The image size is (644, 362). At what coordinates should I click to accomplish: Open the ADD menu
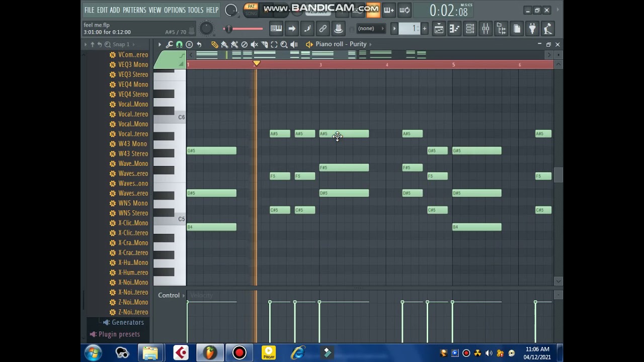click(x=115, y=10)
